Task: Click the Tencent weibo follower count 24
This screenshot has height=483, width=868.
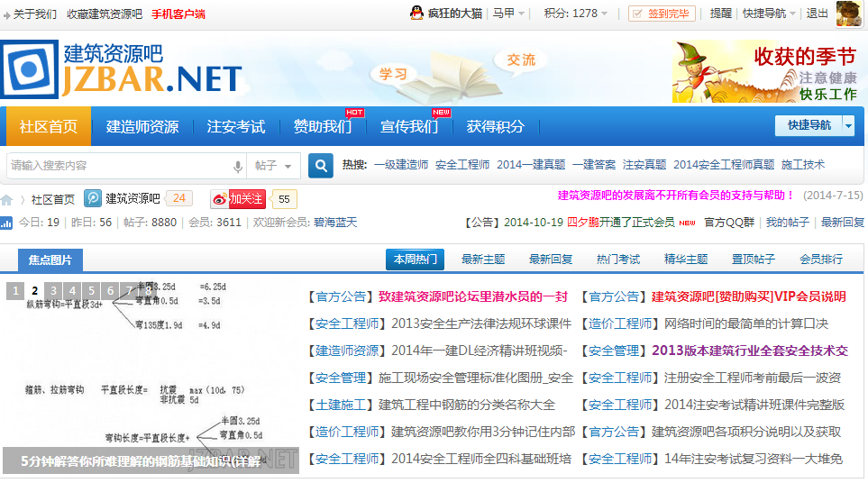Action: [x=179, y=198]
